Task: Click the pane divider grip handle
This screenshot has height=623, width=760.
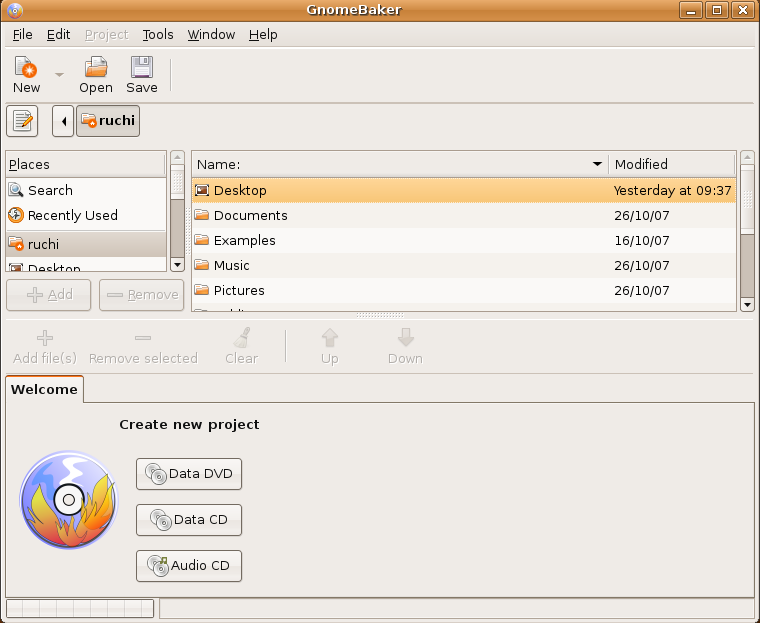Action: click(380, 315)
